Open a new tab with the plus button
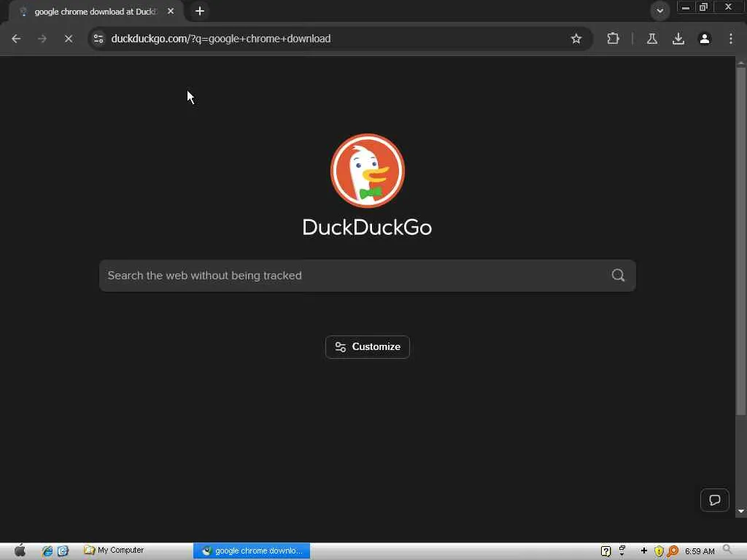Screen dimensions: 747x560 tap(200, 11)
